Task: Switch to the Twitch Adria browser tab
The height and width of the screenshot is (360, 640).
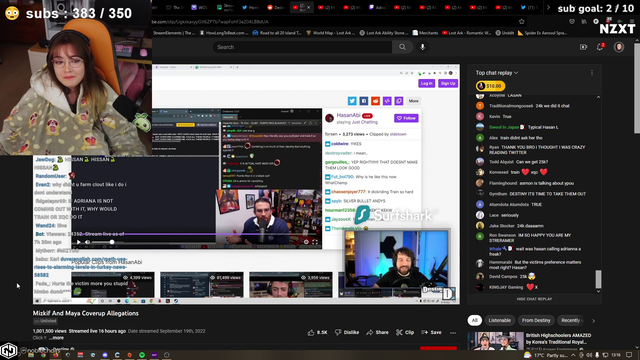Action: [377, 7]
